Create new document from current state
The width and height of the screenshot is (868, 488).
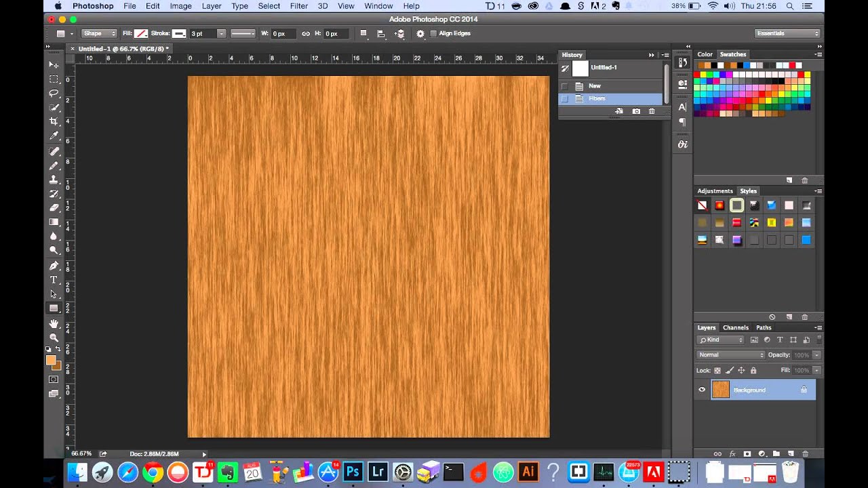click(x=619, y=111)
